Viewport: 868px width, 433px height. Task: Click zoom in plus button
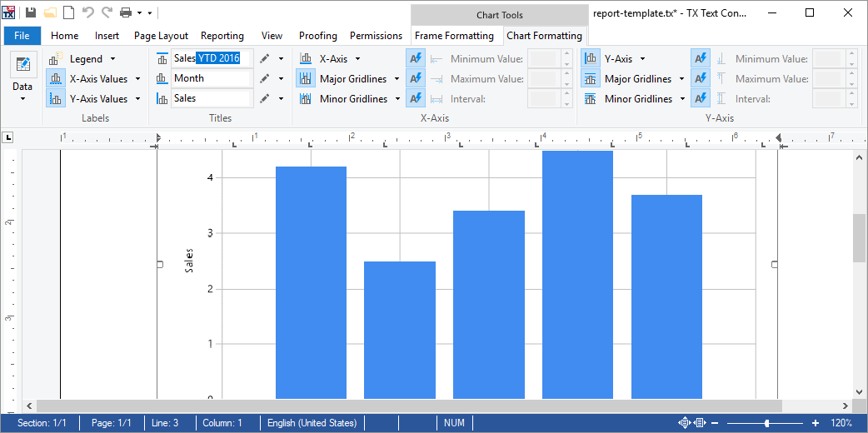[816, 423]
